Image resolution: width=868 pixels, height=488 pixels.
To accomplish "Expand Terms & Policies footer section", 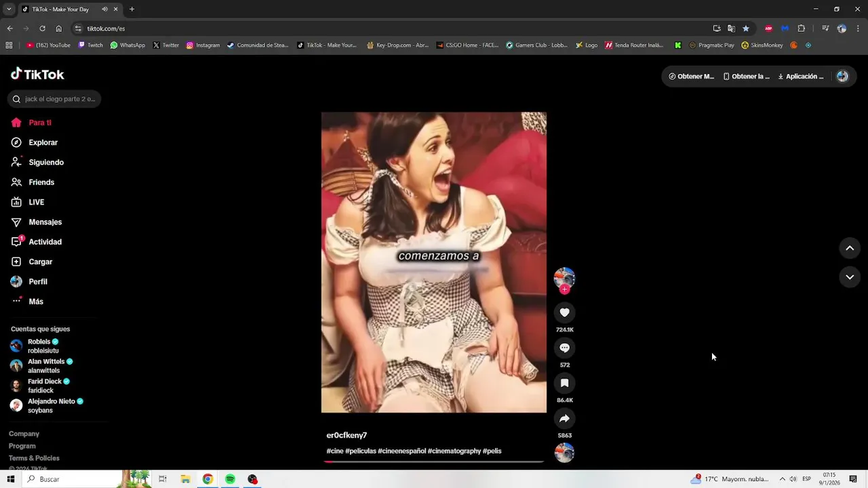I will 34,458.
